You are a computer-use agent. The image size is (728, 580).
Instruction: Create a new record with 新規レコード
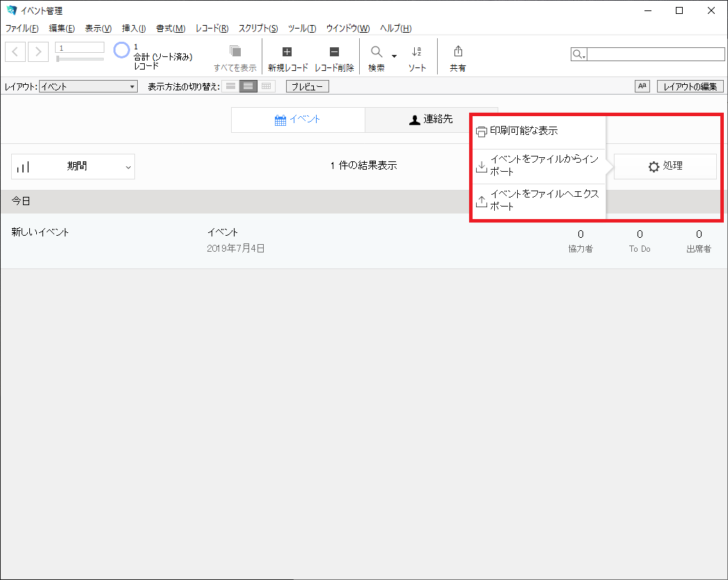pyautogui.click(x=288, y=56)
